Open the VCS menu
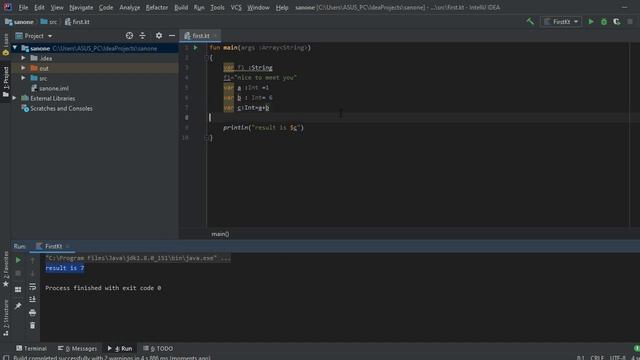This screenshot has width=640, height=360. (236, 7)
